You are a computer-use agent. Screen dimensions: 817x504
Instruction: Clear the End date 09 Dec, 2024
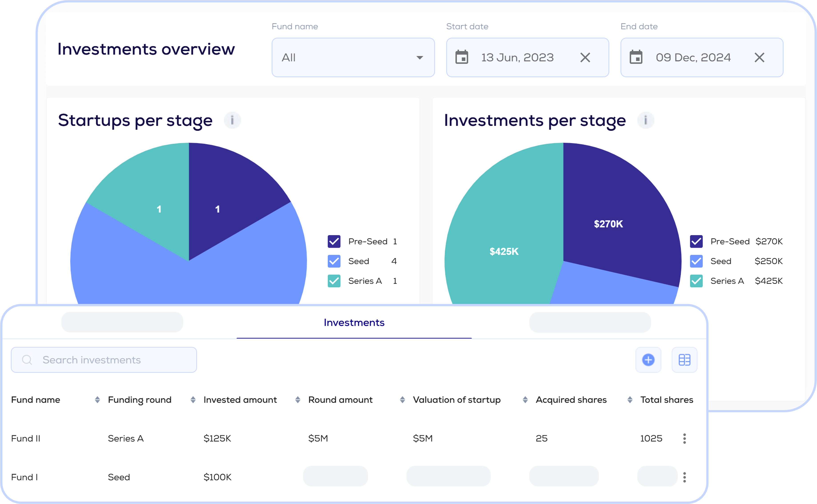coord(759,57)
